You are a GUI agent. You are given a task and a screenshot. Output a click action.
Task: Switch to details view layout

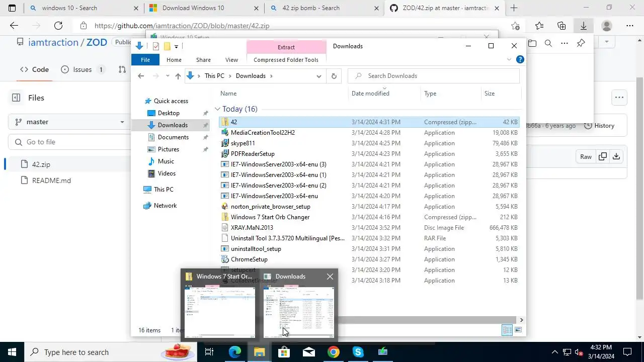click(507, 330)
